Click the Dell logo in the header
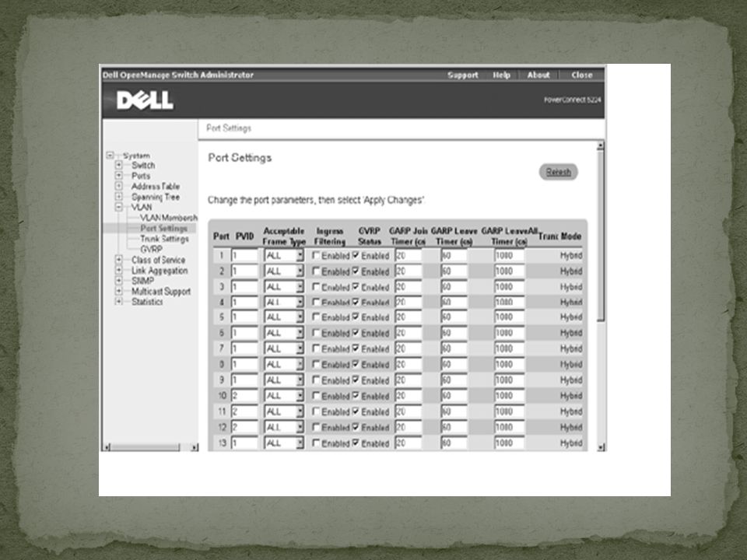Screen dimensions: 747x560 145,100
